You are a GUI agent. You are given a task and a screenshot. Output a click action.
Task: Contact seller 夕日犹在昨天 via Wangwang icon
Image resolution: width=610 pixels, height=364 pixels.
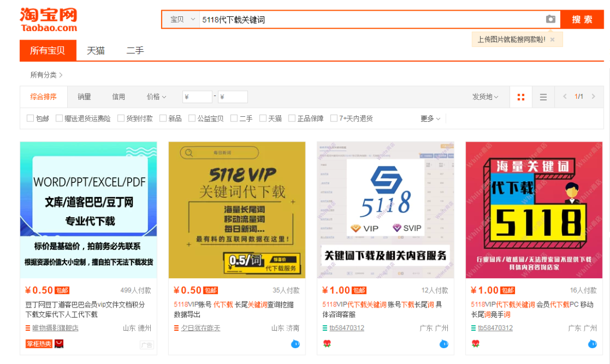(295, 344)
